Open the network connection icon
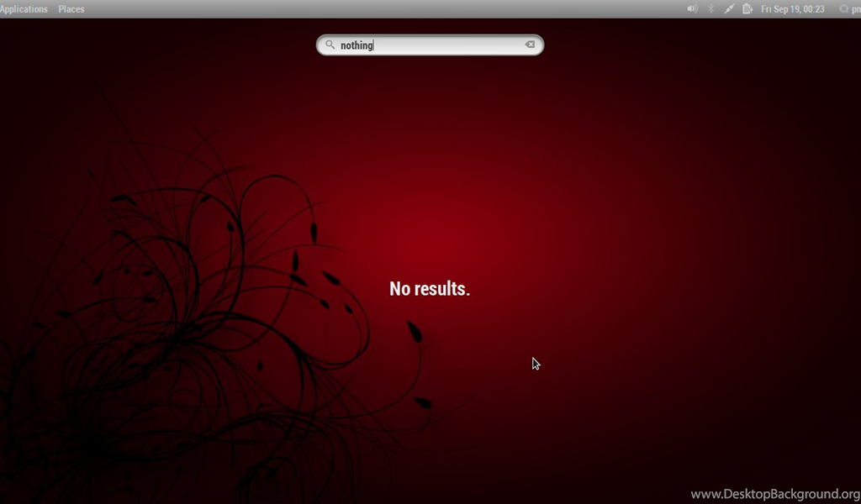This screenshot has height=504, width=861. click(x=729, y=9)
